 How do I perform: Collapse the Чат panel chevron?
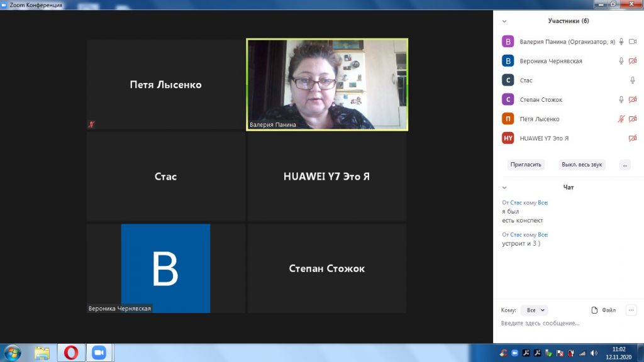tap(504, 187)
